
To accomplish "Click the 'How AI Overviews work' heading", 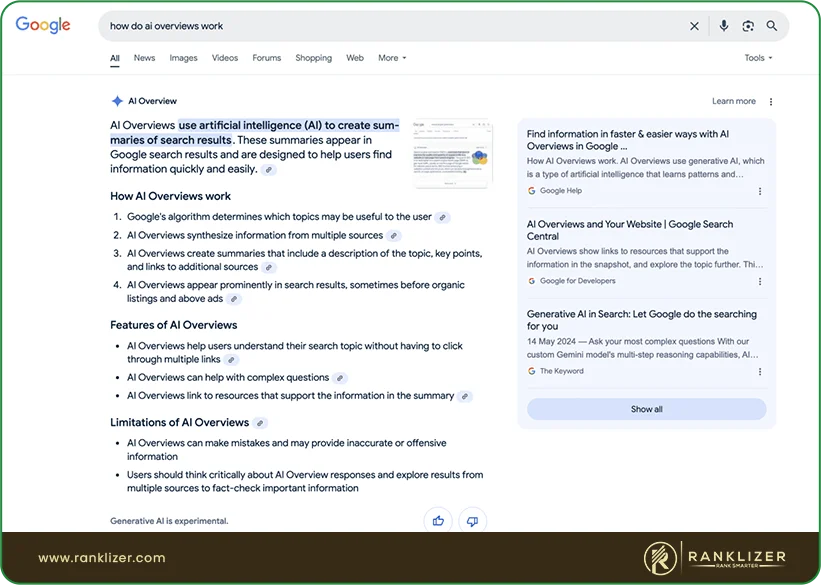I will [x=170, y=196].
